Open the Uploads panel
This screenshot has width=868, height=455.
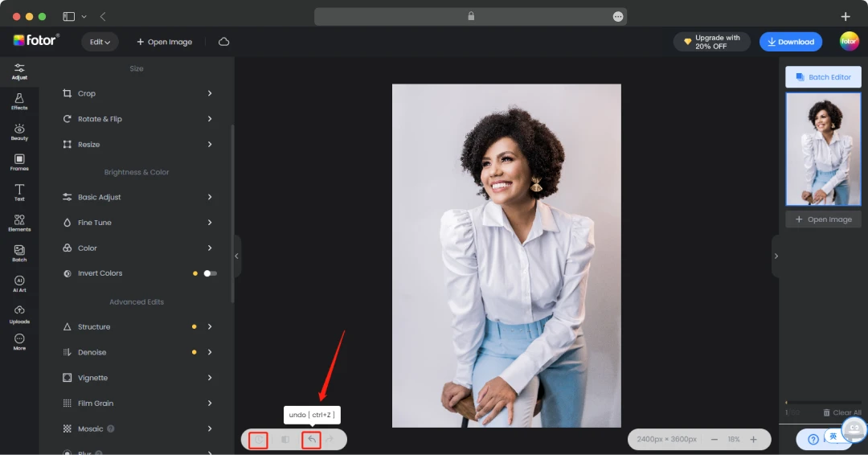[x=19, y=314]
